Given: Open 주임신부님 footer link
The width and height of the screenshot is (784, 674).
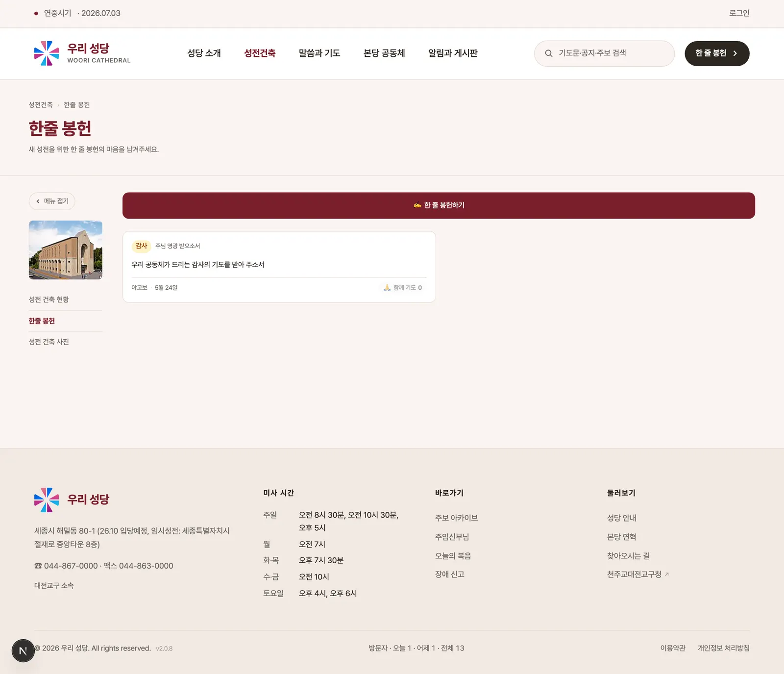Looking at the screenshot, I should pos(452,537).
